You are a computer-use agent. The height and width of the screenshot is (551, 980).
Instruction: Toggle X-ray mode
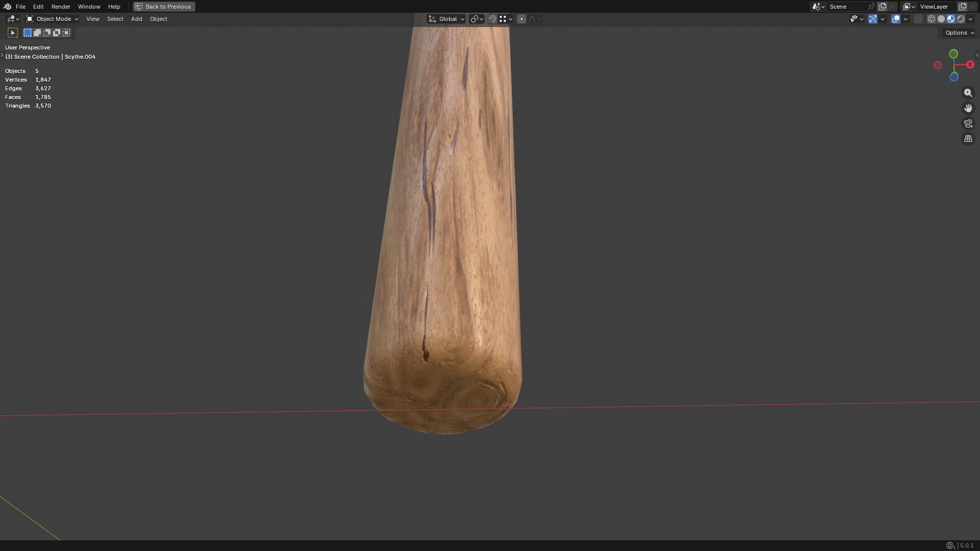coord(918,19)
